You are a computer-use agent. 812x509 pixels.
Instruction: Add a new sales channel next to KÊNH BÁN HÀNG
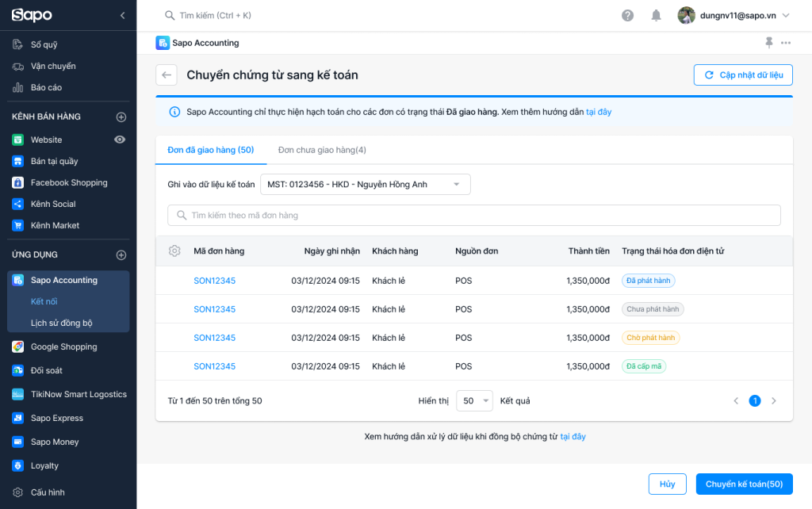121,117
